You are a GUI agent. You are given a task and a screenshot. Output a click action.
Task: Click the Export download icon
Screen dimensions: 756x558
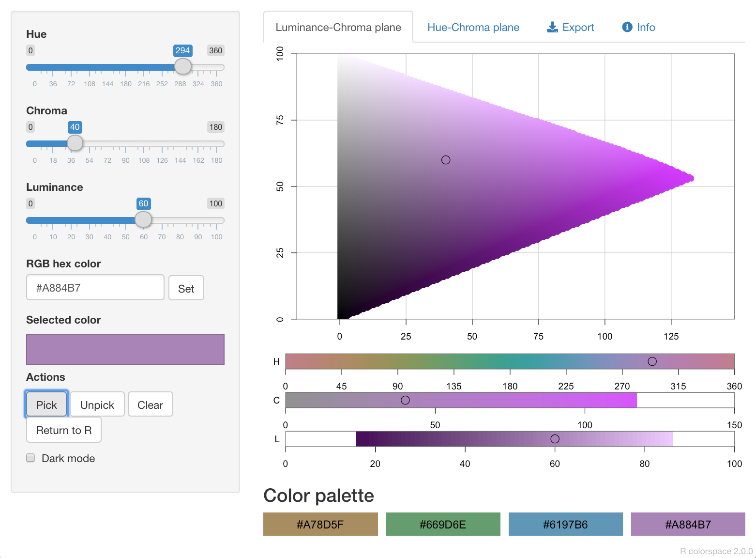[x=552, y=27]
